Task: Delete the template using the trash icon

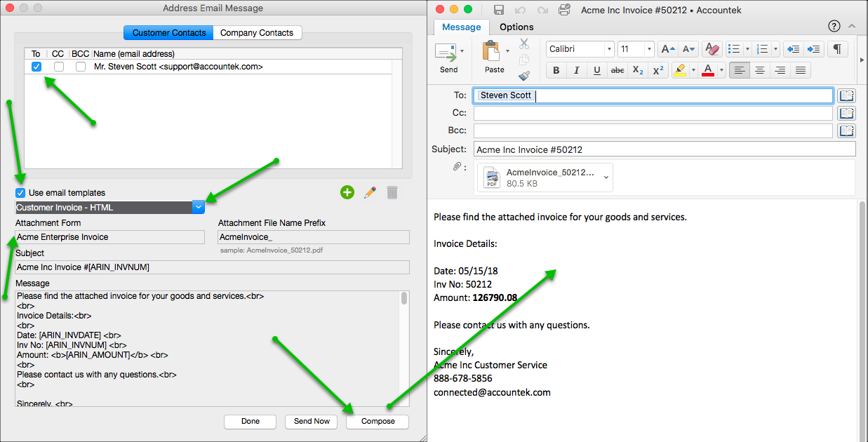Action: [392, 192]
